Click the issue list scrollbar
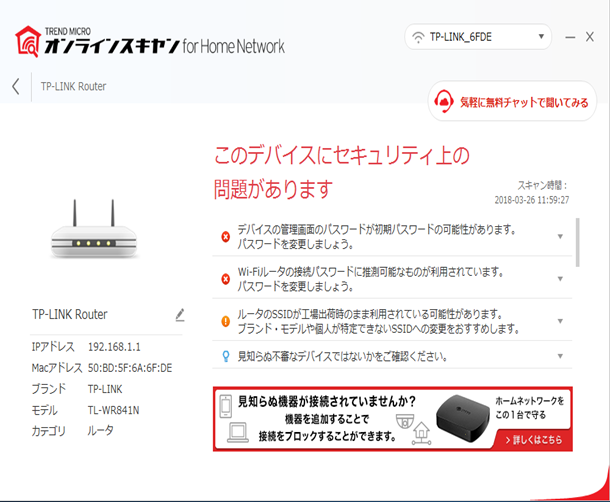Viewport: 610px width, 502px height. 578,242
